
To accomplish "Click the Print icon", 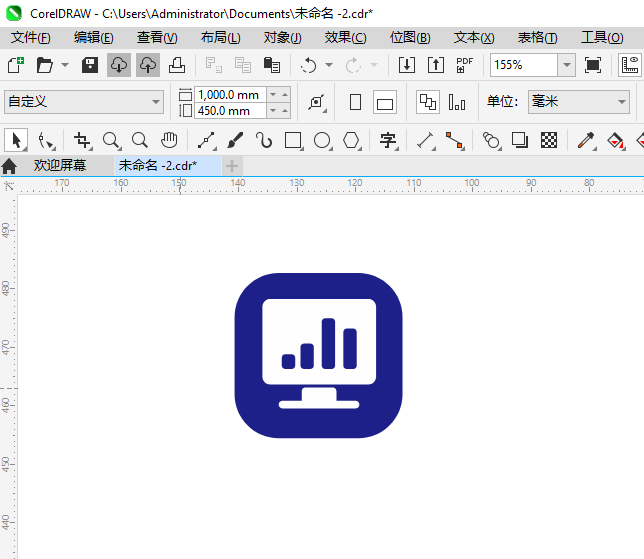I will [177, 65].
